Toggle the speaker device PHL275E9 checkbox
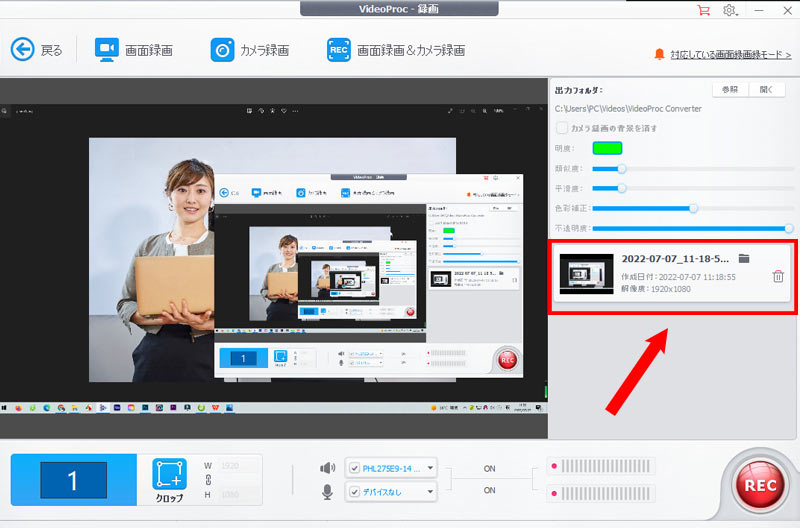 (x=354, y=467)
